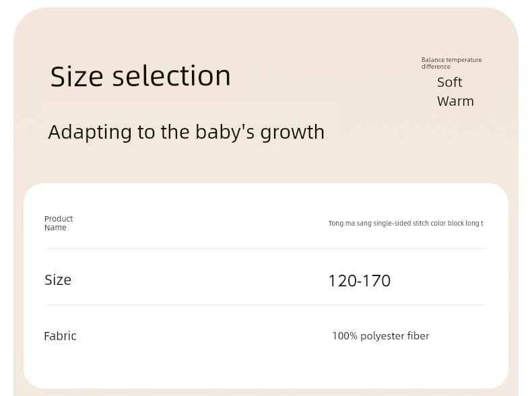Click the word 'temperature' in top caption
This screenshot has height=396, width=532.
click(464, 60)
